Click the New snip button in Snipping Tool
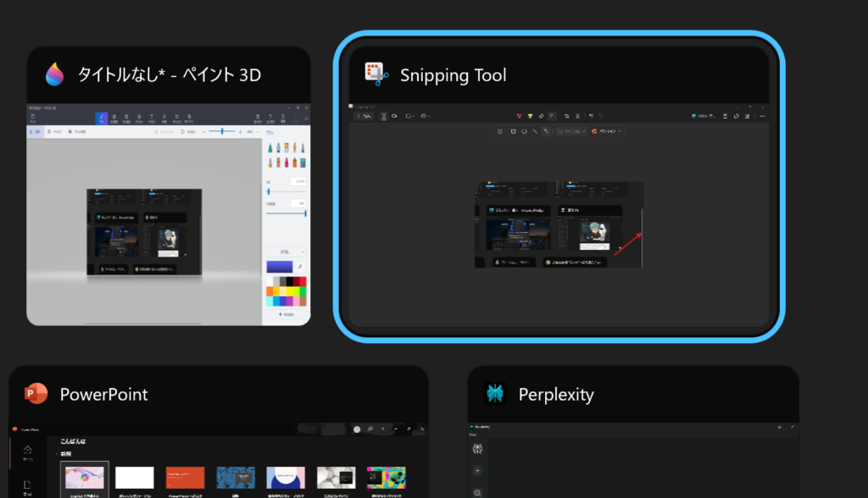 [365, 116]
